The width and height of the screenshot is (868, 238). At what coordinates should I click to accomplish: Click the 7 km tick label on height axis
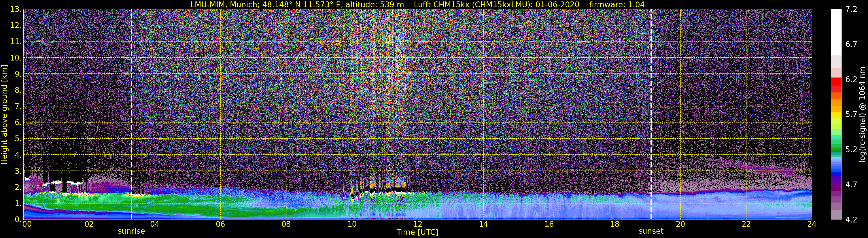pyautogui.click(x=18, y=106)
